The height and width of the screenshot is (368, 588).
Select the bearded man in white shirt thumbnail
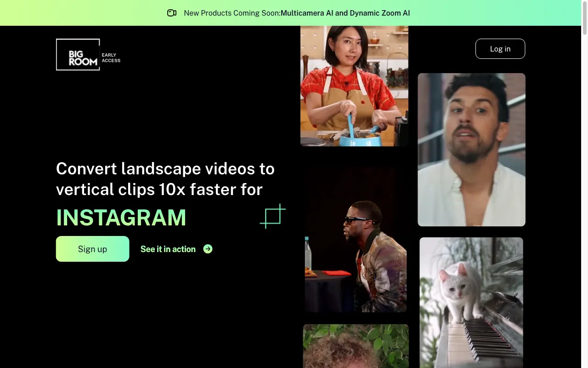tap(471, 149)
